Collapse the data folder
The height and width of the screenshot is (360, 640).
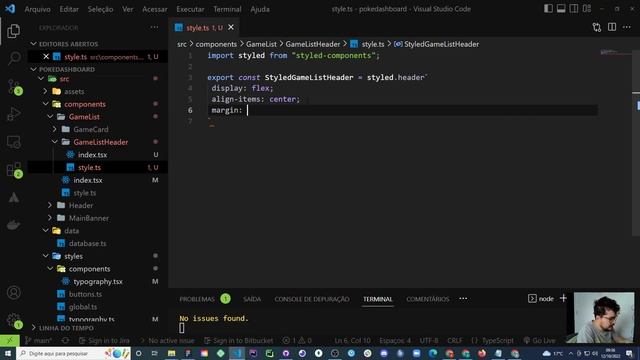click(x=45, y=231)
